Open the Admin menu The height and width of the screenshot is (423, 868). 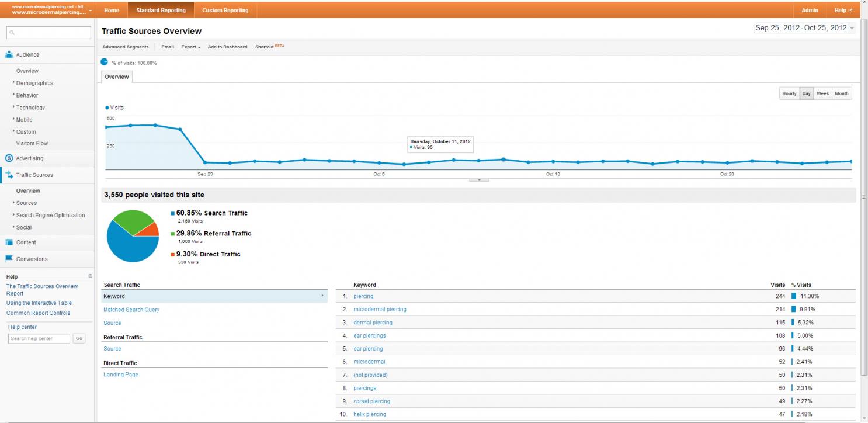(810, 11)
